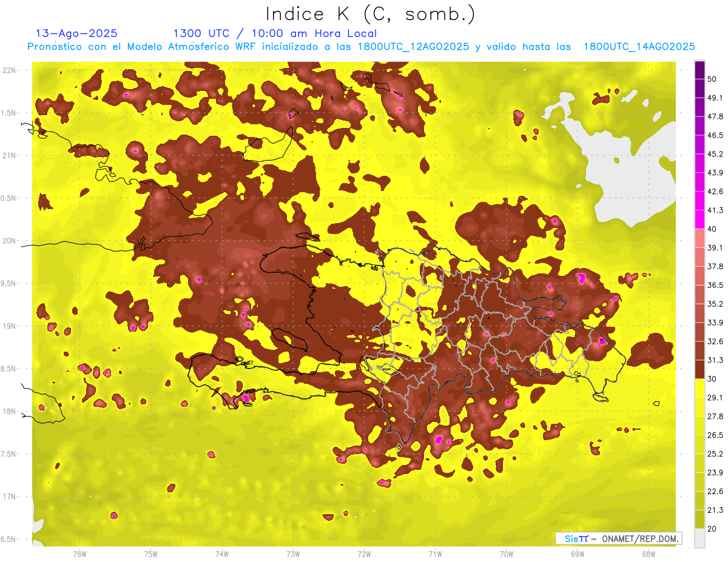Click the bright yellow swatch between 29.1 and 30
This screenshot has height=562, width=728.
699,388
